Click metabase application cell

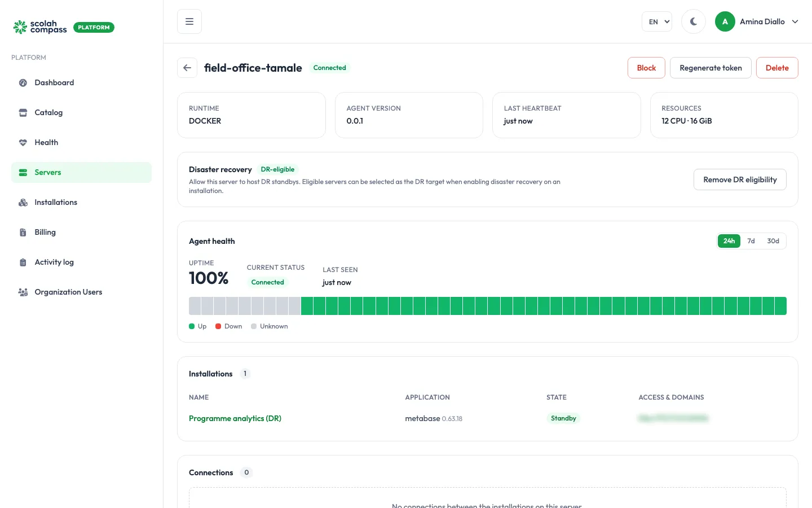pos(434,418)
